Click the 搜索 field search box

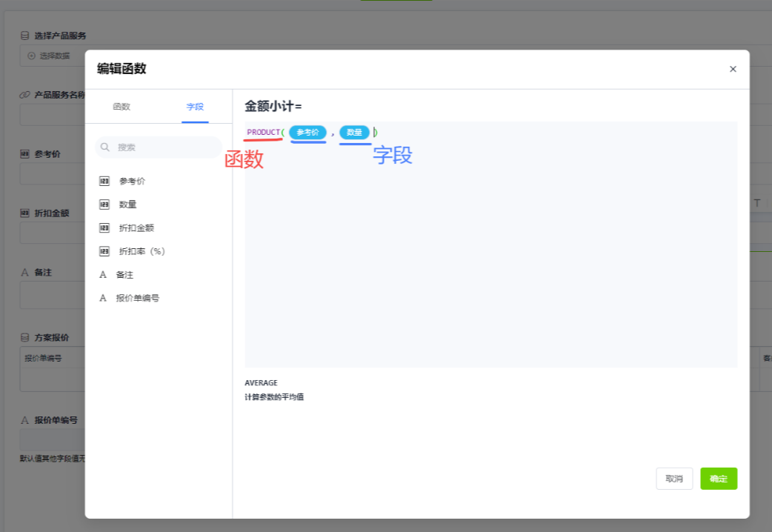pyautogui.click(x=159, y=147)
